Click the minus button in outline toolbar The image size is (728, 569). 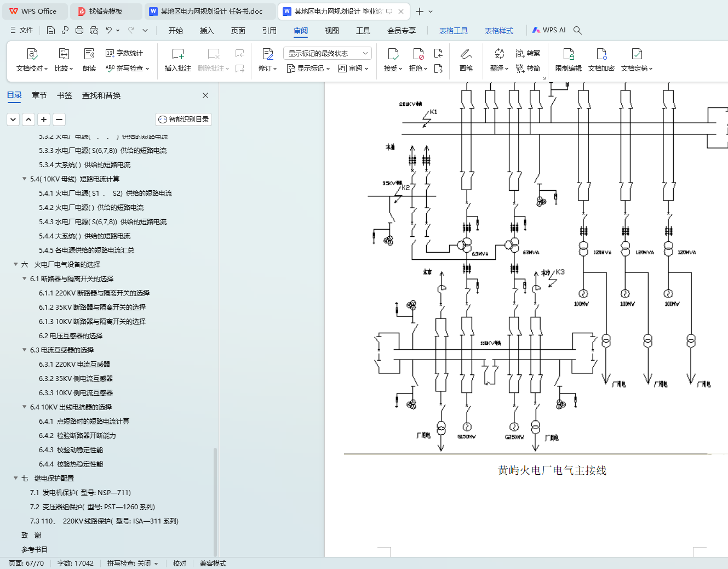(59, 119)
